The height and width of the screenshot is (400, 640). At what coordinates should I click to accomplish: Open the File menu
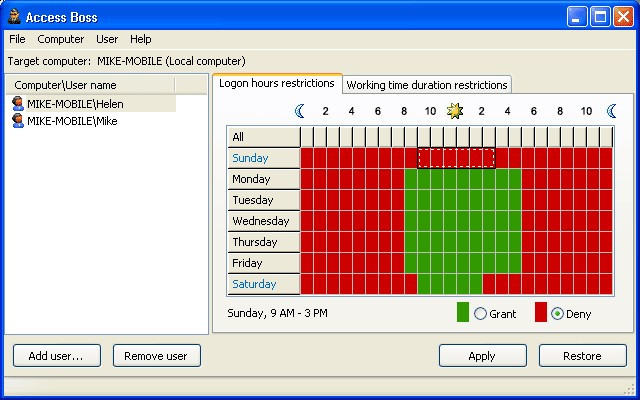pos(17,39)
